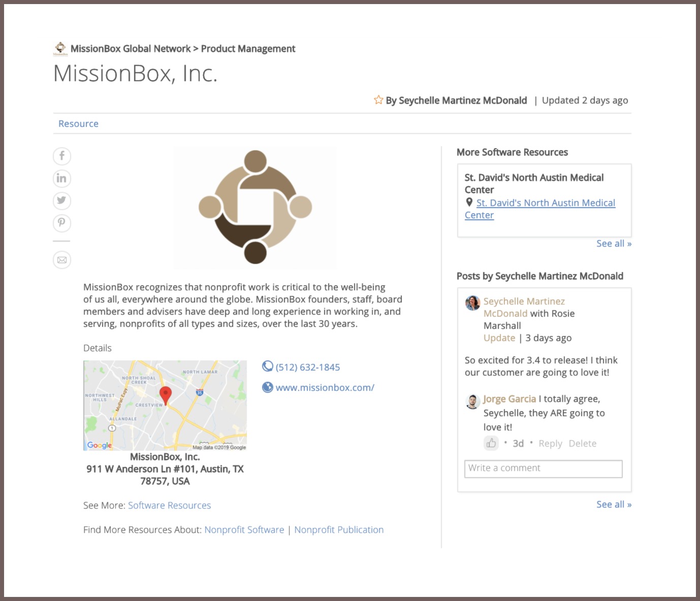Open Nonprofit Publication link
This screenshot has height=601, width=700.
tap(339, 530)
